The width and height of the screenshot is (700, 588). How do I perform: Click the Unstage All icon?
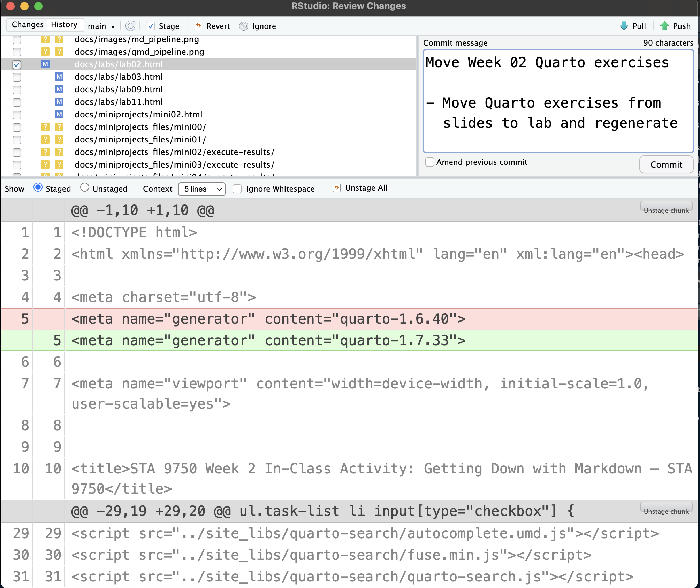click(x=337, y=188)
